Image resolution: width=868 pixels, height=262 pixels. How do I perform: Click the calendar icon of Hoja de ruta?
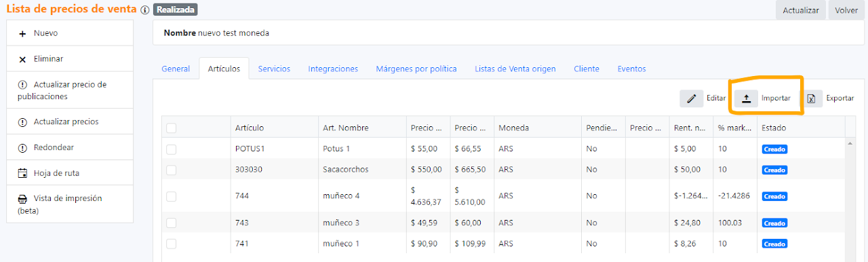pos(22,173)
